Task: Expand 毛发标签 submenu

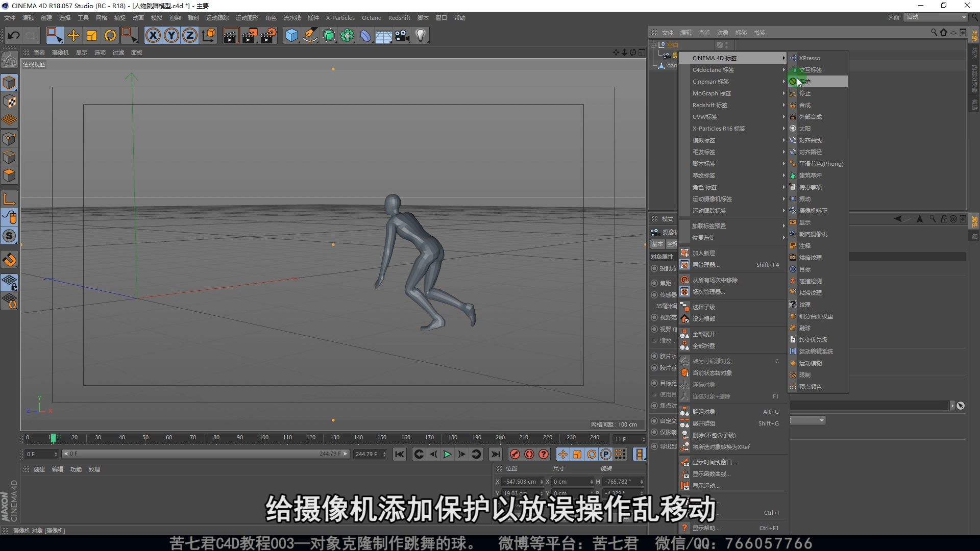Action: (x=733, y=152)
